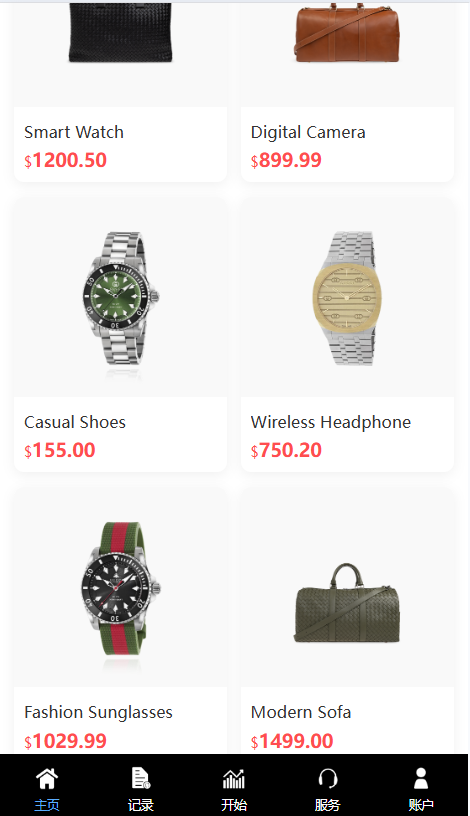Open the records document icon
The image size is (470, 816).
(x=141, y=778)
